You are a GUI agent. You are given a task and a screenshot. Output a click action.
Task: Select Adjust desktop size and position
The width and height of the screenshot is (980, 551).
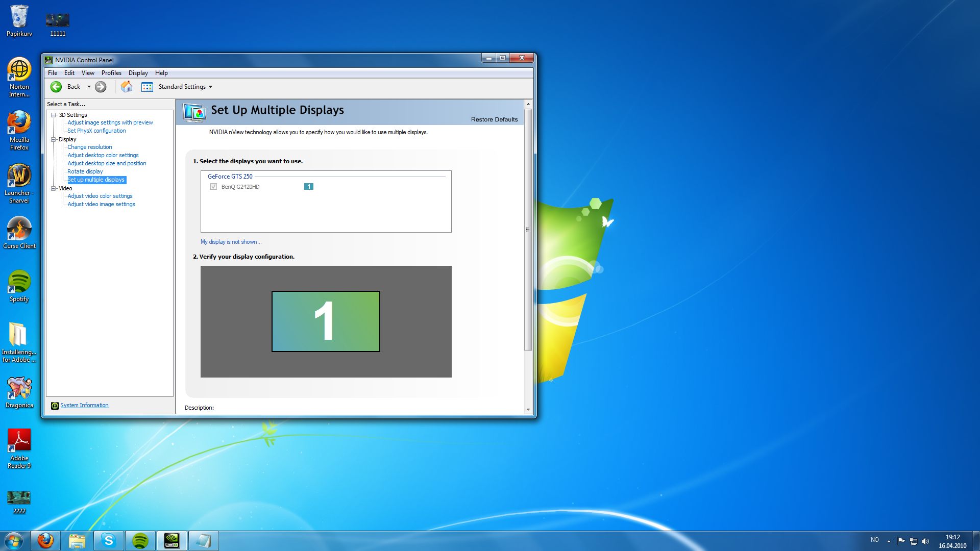click(x=107, y=163)
